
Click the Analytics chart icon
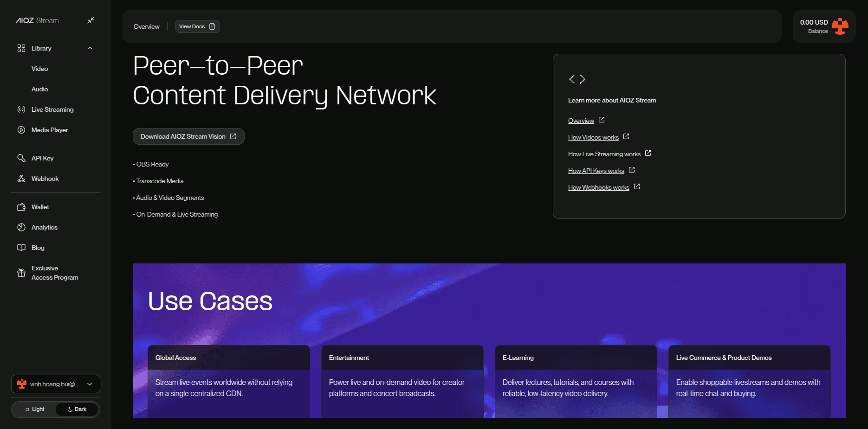21,227
